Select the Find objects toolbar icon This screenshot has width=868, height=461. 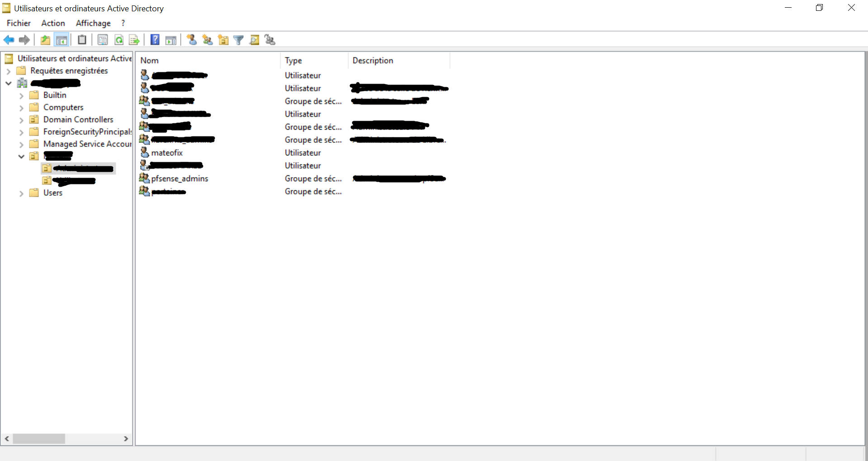point(255,40)
